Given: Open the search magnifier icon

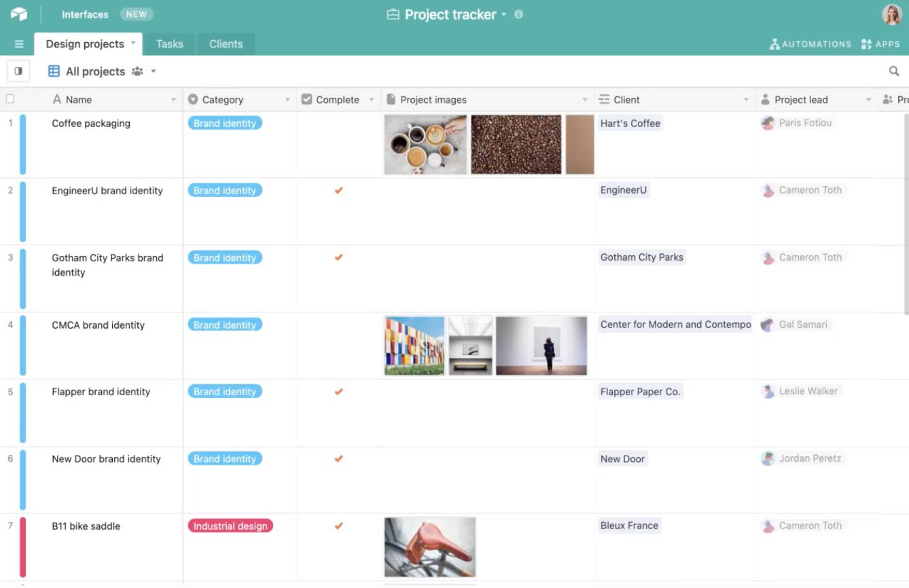Looking at the screenshot, I should pos(894,71).
